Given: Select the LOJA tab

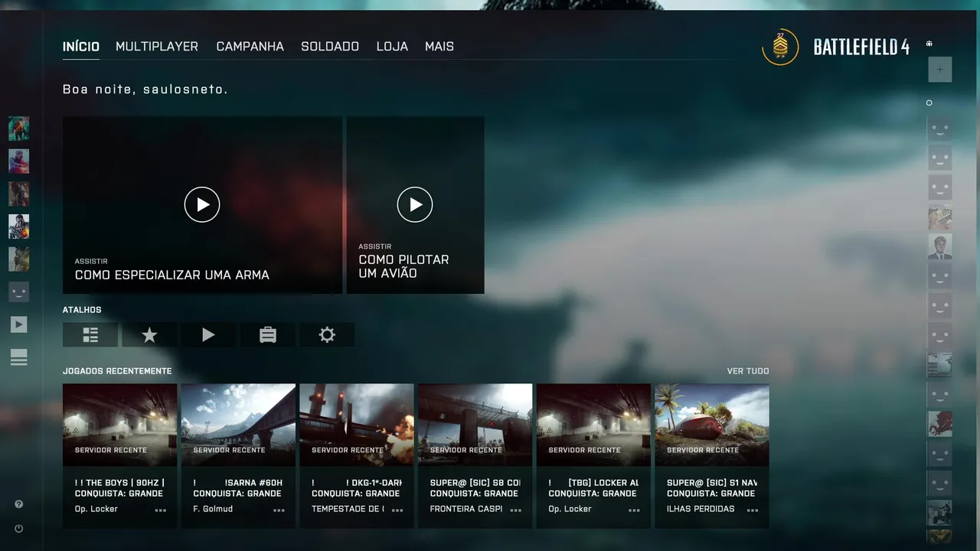Looking at the screenshot, I should click(x=392, y=47).
